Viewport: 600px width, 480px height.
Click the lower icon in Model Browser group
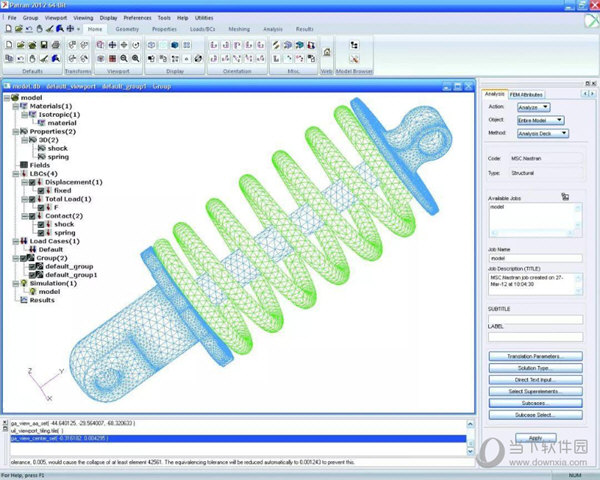click(x=354, y=59)
